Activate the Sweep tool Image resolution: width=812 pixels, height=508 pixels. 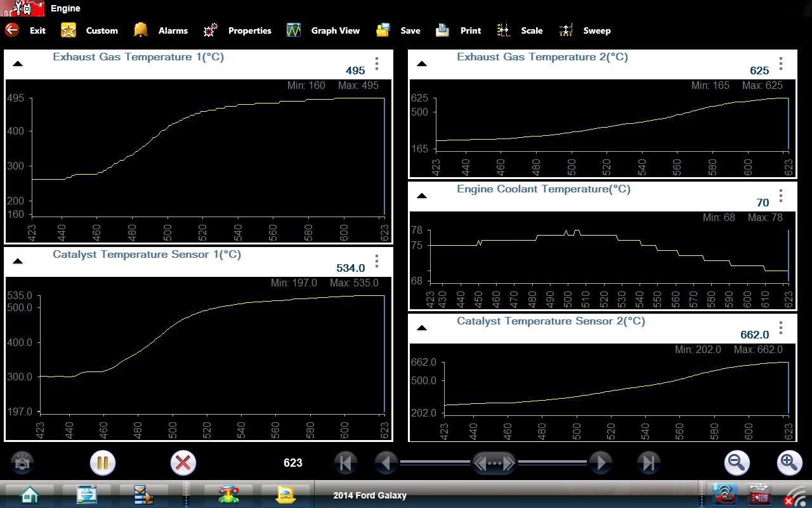tap(566, 30)
